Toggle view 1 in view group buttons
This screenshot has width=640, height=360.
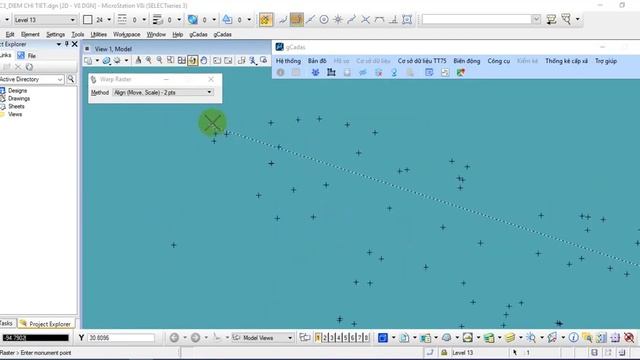pos(318,338)
